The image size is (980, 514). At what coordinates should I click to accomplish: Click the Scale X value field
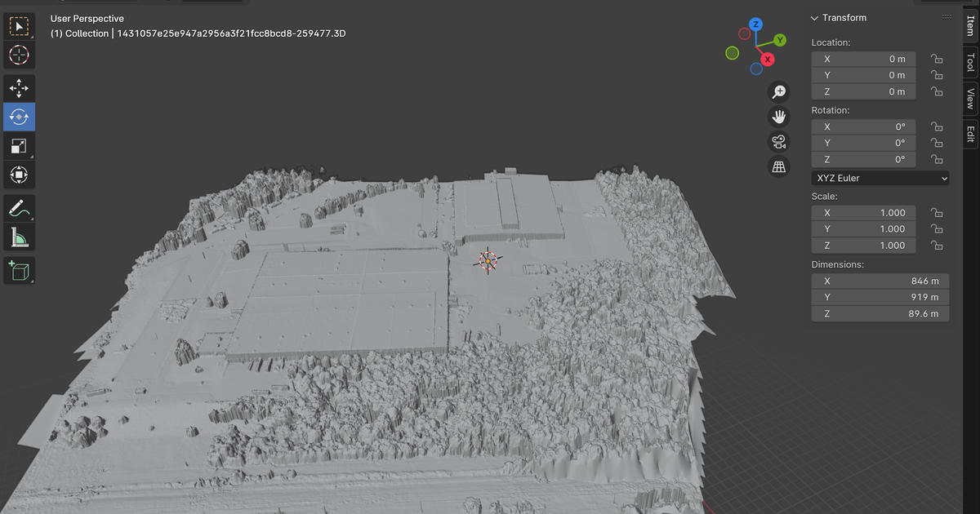pyautogui.click(x=863, y=212)
